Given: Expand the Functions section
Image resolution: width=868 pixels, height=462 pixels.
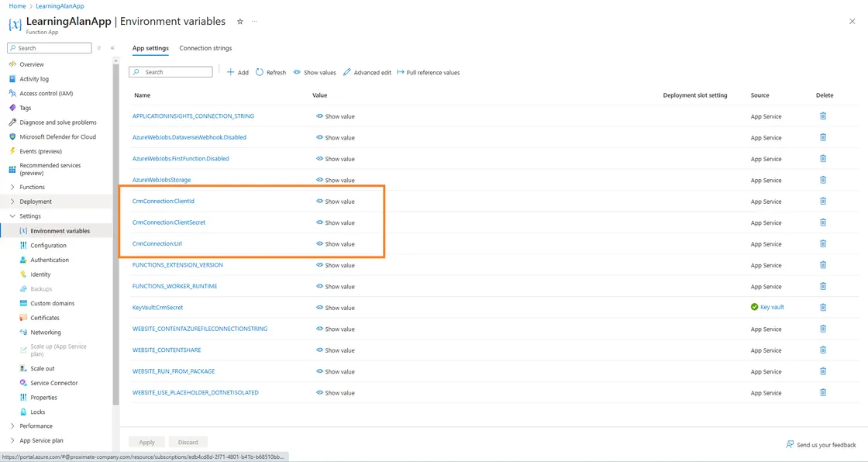Looking at the screenshot, I should [12, 188].
